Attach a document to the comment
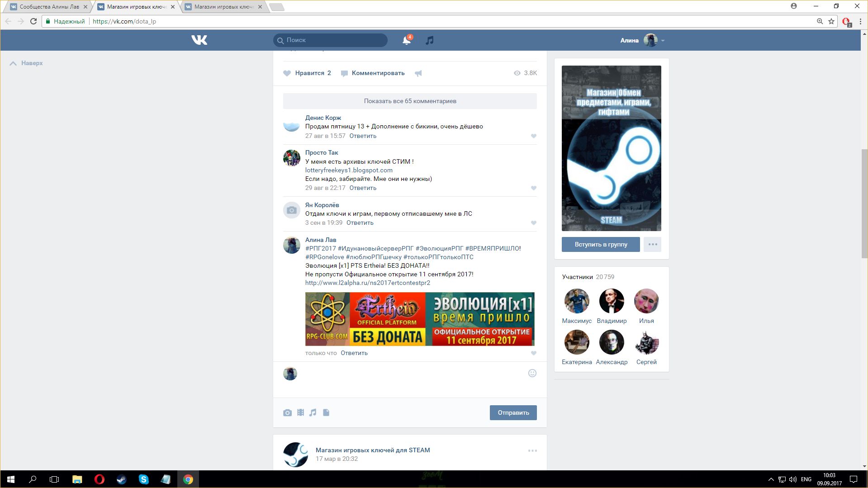Image resolution: width=868 pixels, height=488 pixels. point(326,412)
